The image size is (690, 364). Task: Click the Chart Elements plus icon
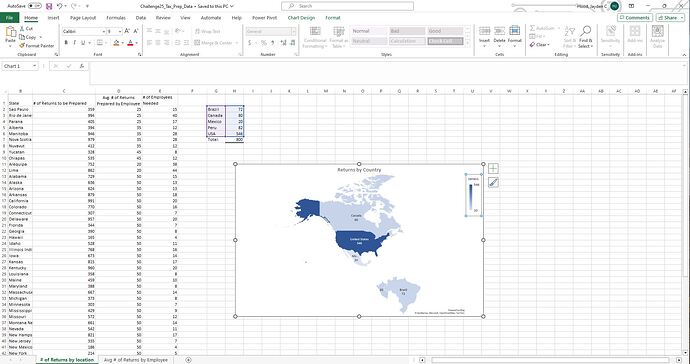click(x=493, y=168)
